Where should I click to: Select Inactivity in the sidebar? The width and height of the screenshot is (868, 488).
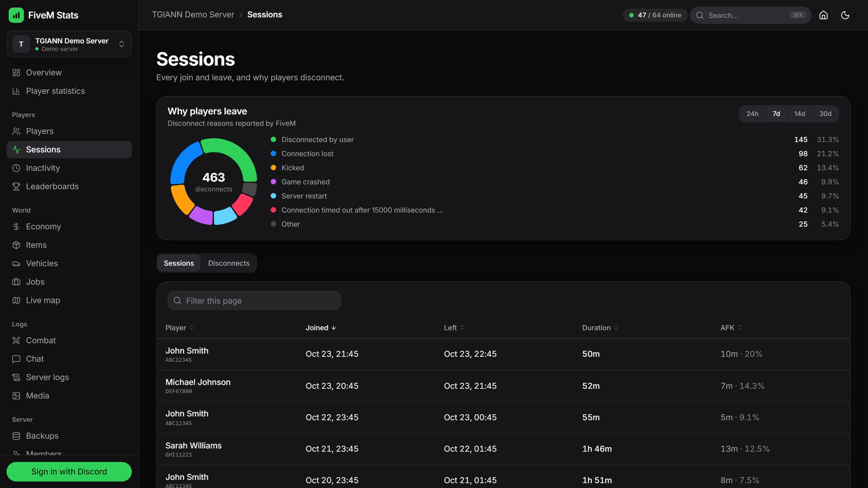(x=69, y=168)
